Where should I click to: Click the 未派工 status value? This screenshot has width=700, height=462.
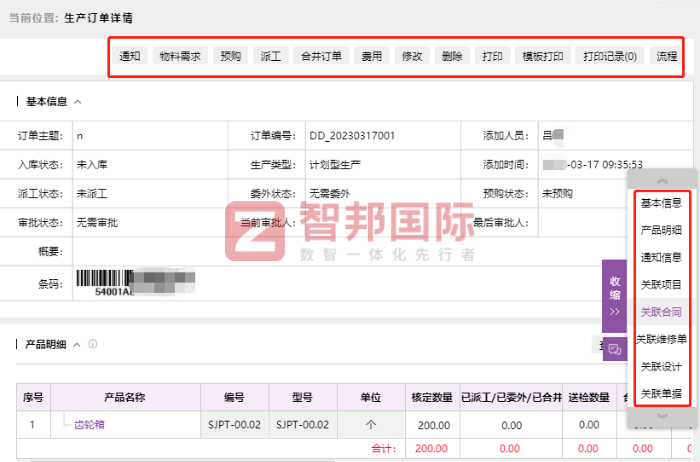92,194
